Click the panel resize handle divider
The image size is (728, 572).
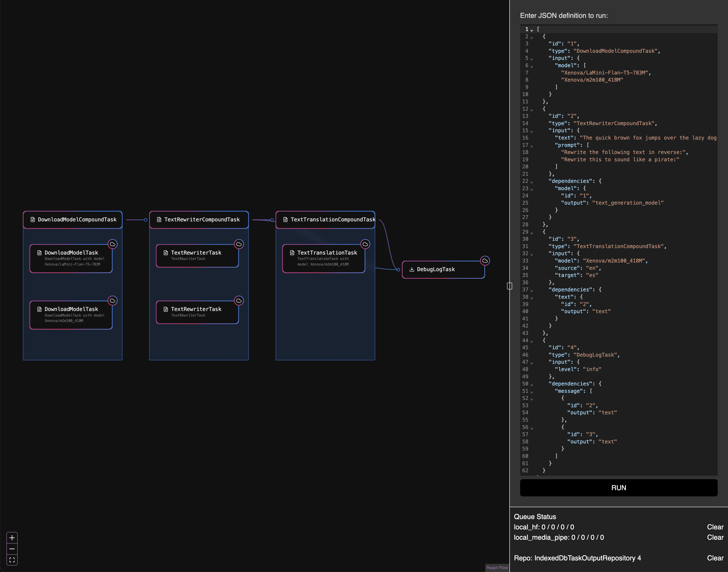tap(509, 286)
